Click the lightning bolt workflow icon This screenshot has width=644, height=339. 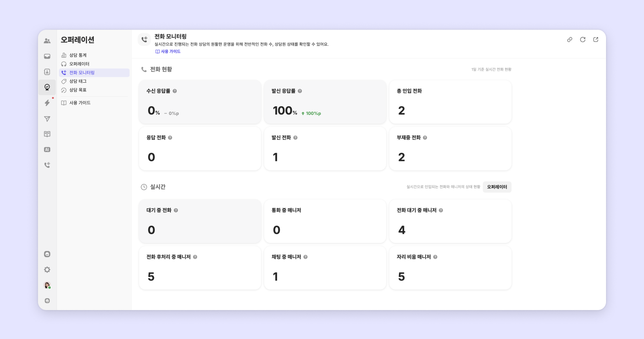(47, 103)
